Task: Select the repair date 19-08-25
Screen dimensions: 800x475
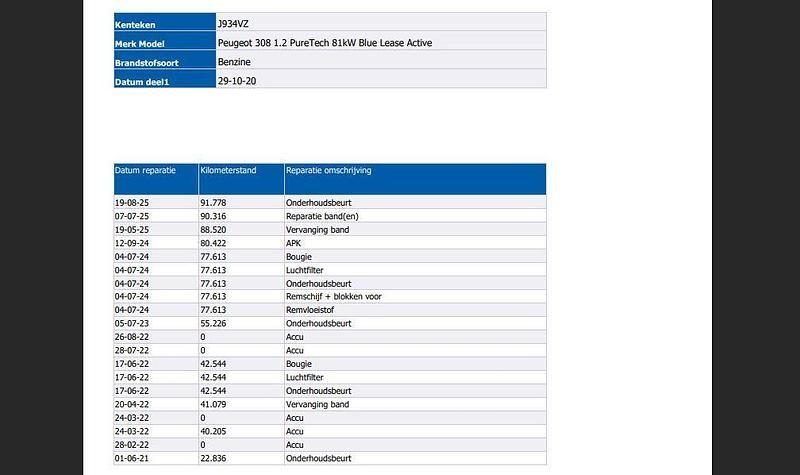Action: pyautogui.click(x=133, y=203)
